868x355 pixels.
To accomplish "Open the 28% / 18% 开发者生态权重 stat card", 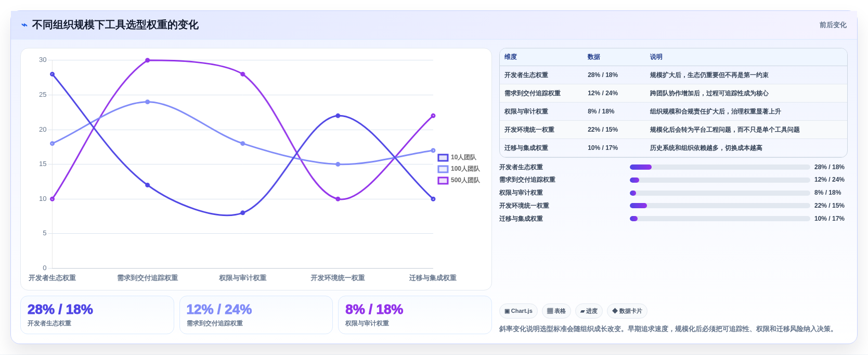I will (97, 315).
